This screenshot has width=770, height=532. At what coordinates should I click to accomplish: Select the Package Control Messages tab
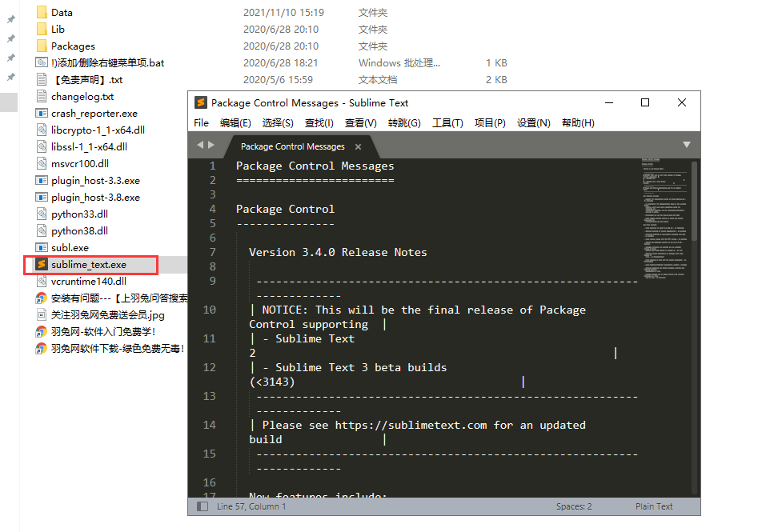click(x=293, y=146)
